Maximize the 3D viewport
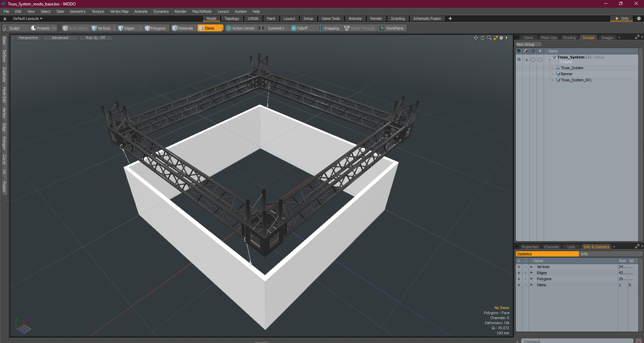This screenshot has width=644, height=343. pos(496,38)
